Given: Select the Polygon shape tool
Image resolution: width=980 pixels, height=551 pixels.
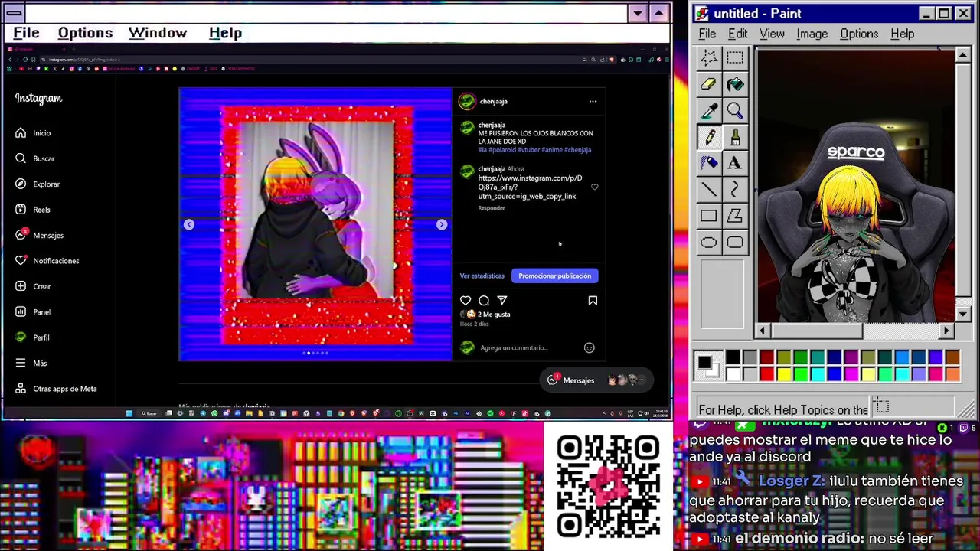Looking at the screenshot, I should tap(735, 217).
